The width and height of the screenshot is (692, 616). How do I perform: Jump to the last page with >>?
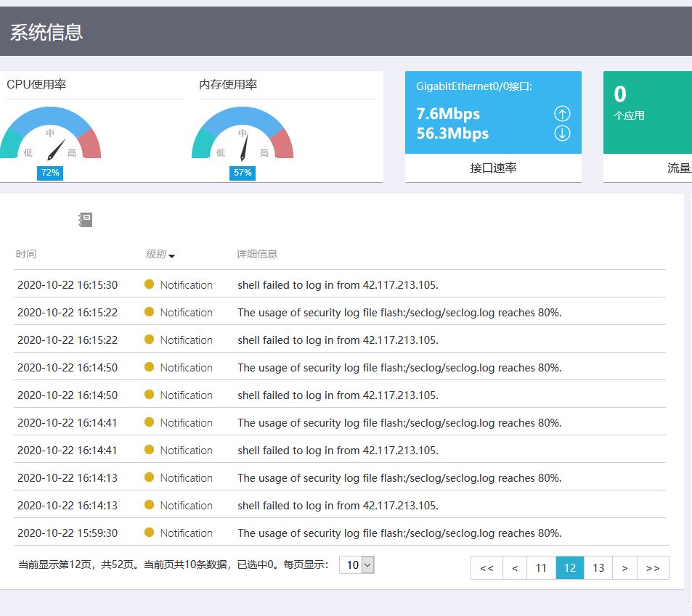(x=653, y=568)
